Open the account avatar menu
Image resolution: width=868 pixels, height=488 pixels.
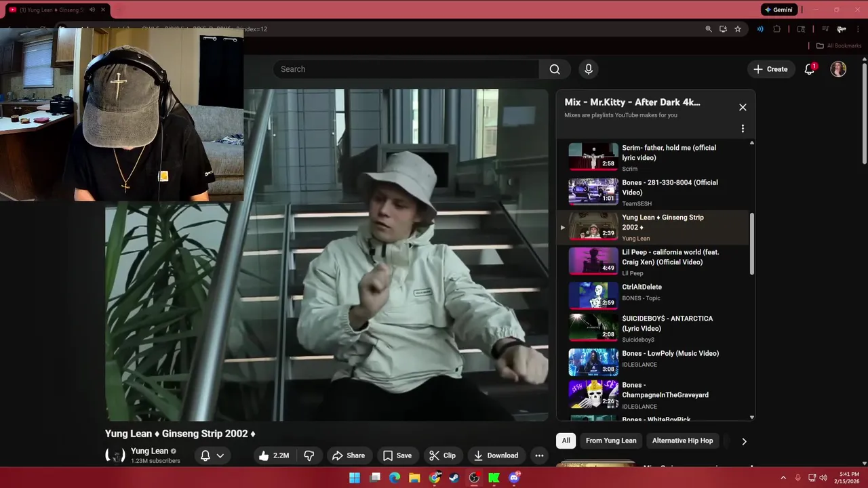coord(838,69)
